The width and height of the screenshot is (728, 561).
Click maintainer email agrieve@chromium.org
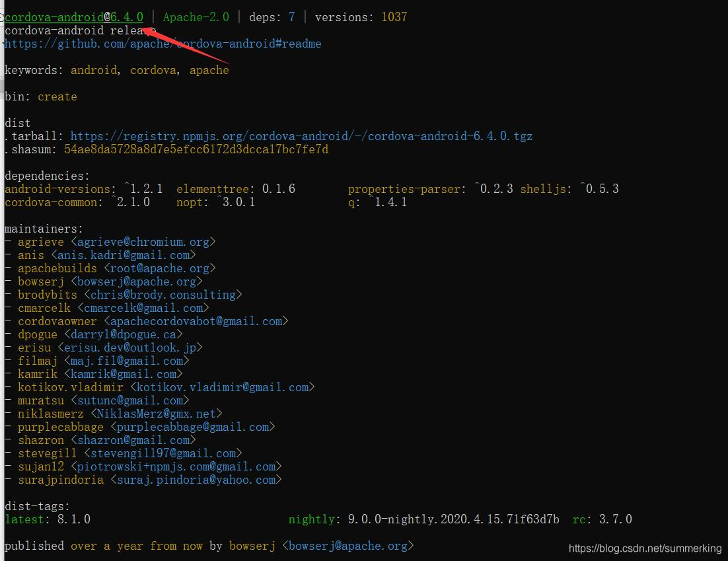click(143, 242)
